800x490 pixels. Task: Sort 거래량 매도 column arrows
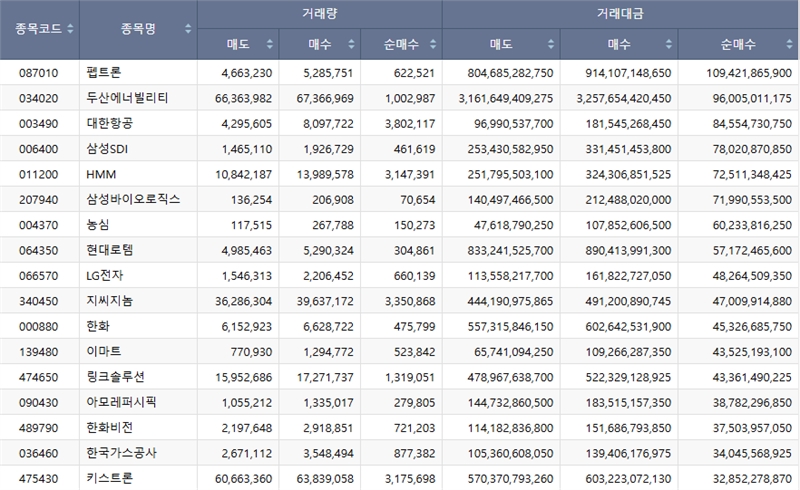(269, 44)
